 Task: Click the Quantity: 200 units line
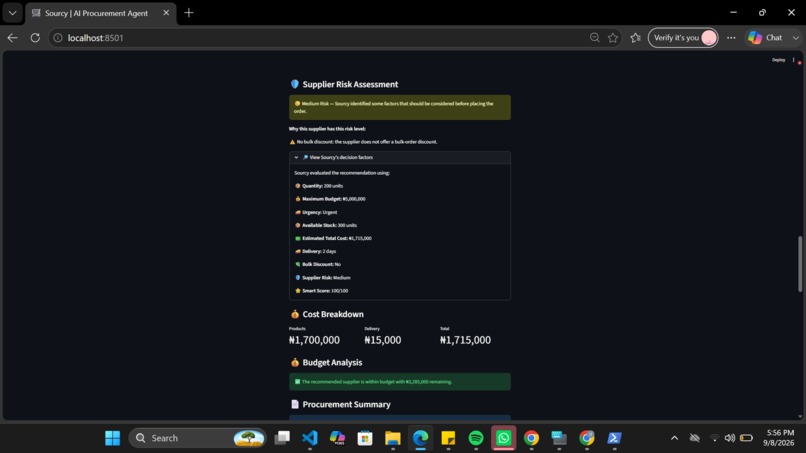pyautogui.click(x=319, y=186)
